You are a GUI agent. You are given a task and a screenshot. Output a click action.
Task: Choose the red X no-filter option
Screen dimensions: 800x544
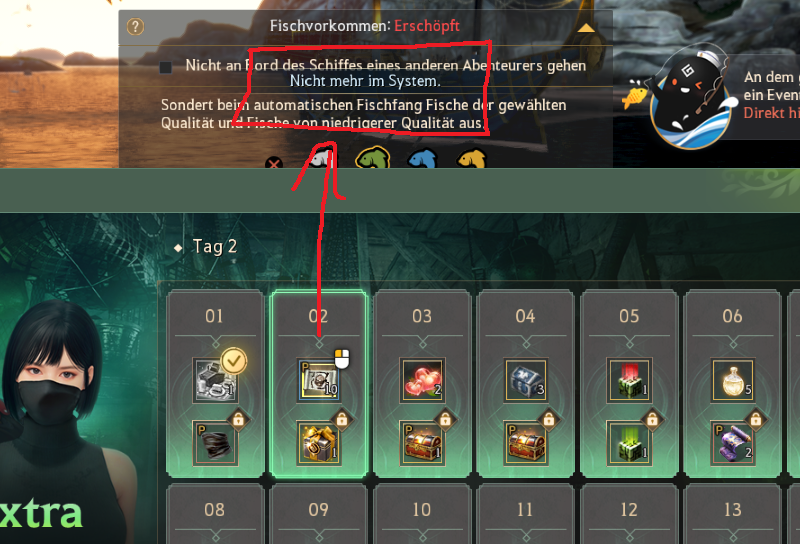(x=274, y=163)
